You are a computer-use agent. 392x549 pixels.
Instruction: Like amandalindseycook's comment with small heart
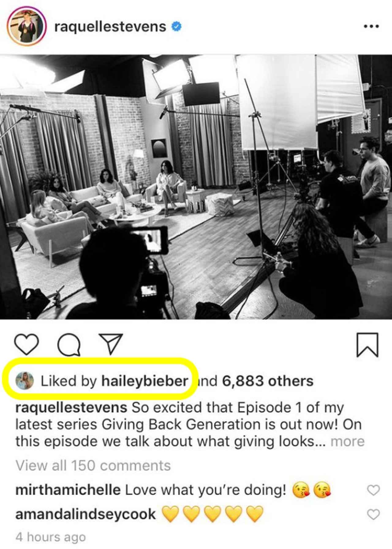[373, 514]
